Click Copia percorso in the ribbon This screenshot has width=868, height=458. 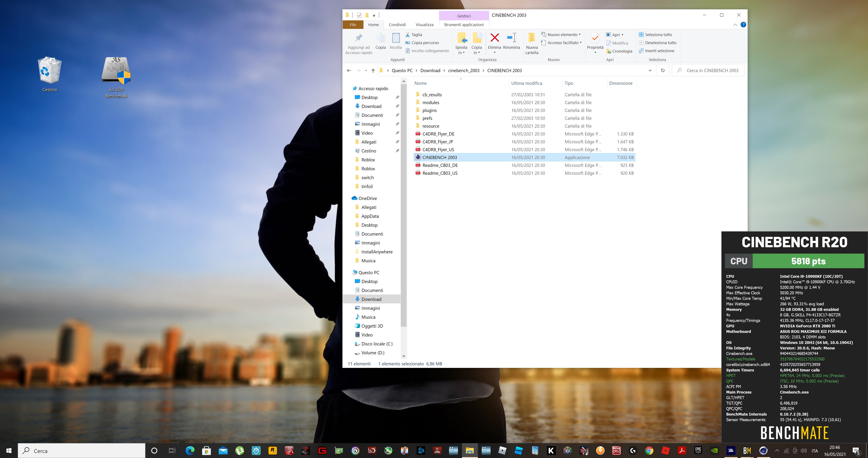pyautogui.click(x=422, y=42)
